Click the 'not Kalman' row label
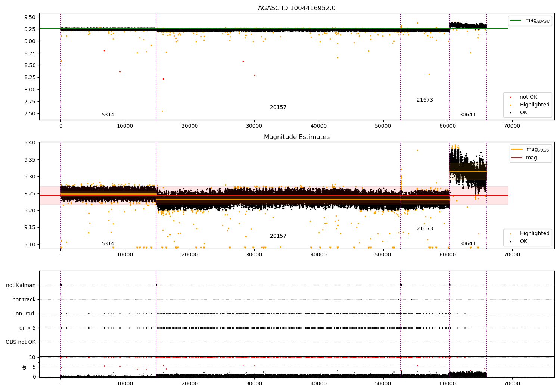The image size is (560, 392). (x=21, y=286)
